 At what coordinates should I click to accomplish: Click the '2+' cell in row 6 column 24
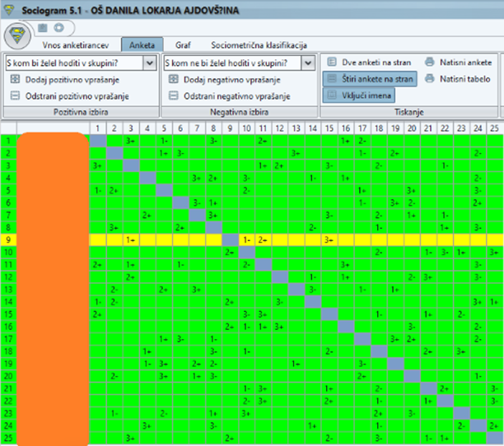click(x=478, y=202)
